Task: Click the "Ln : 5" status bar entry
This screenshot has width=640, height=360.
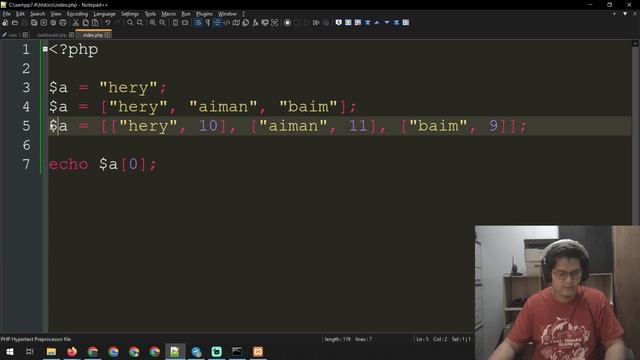Action: (422, 339)
